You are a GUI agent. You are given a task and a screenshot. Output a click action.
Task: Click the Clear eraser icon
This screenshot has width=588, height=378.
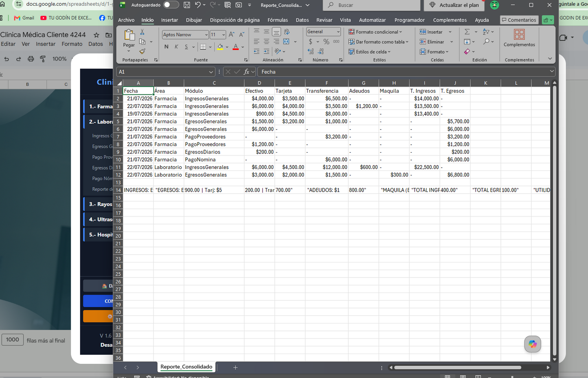point(467,51)
